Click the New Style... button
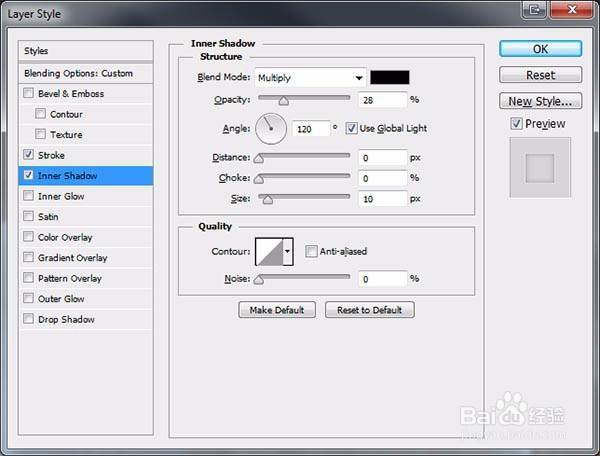 541,101
